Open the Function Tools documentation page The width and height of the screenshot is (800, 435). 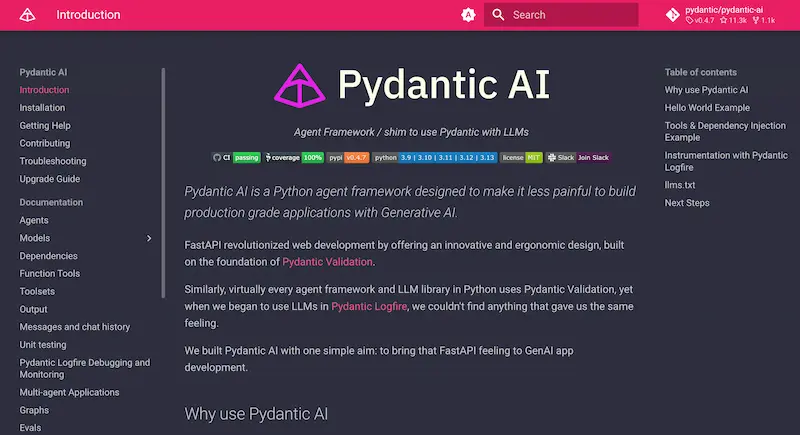(x=49, y=274)
